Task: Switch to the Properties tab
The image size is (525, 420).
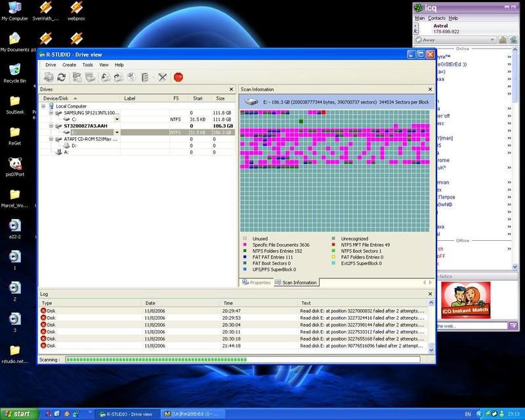Action: click(257, 282)
